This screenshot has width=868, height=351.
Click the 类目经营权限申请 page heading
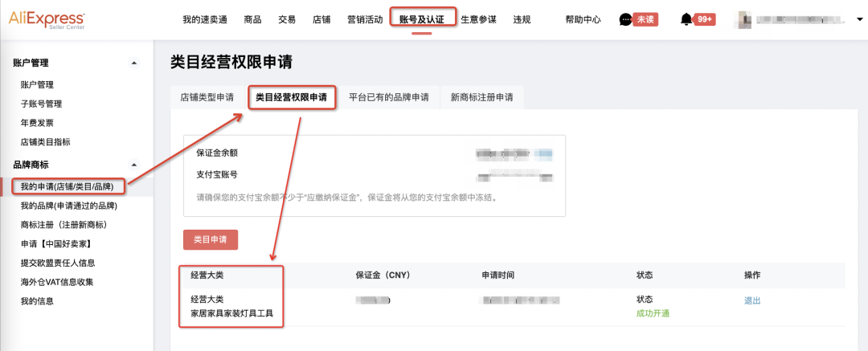(x=231, y=63)
